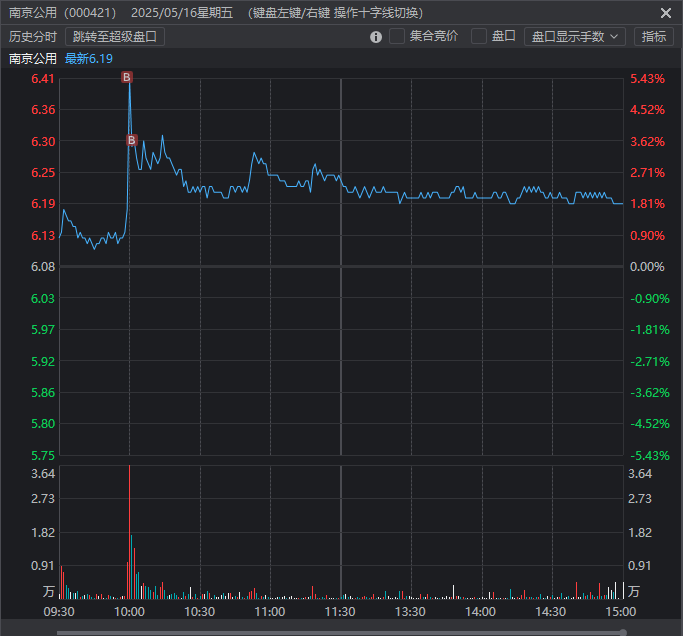Image resolution: width=683 pixels, height=636 pixels.
Task: Click the 0.00% baseline label on right axis
Action: tap(647, 267)
